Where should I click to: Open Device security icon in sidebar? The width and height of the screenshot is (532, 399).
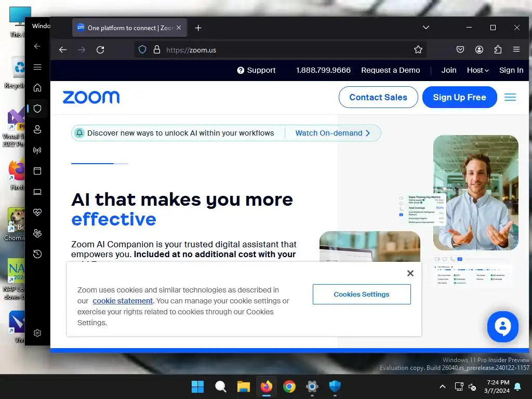pyautogui.click(x=37, y=192)
